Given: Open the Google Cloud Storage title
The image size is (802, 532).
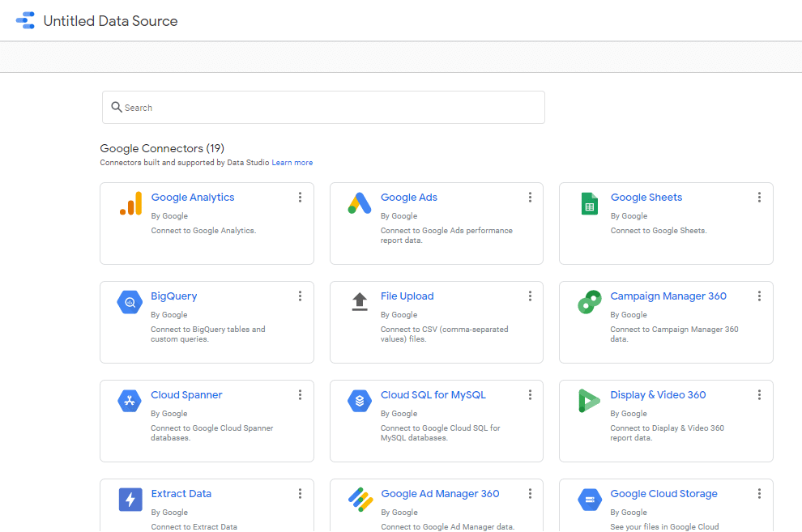Looking at the screenshot, I should click(x=664, y=494).
